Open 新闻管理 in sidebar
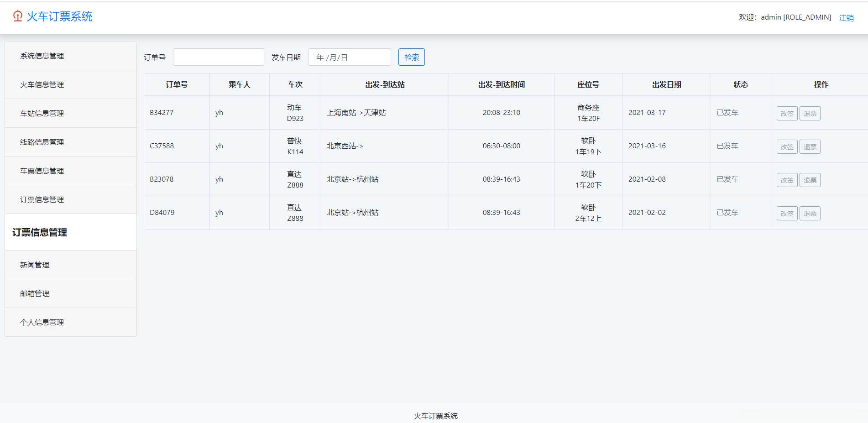 click(x=35, y=265)
